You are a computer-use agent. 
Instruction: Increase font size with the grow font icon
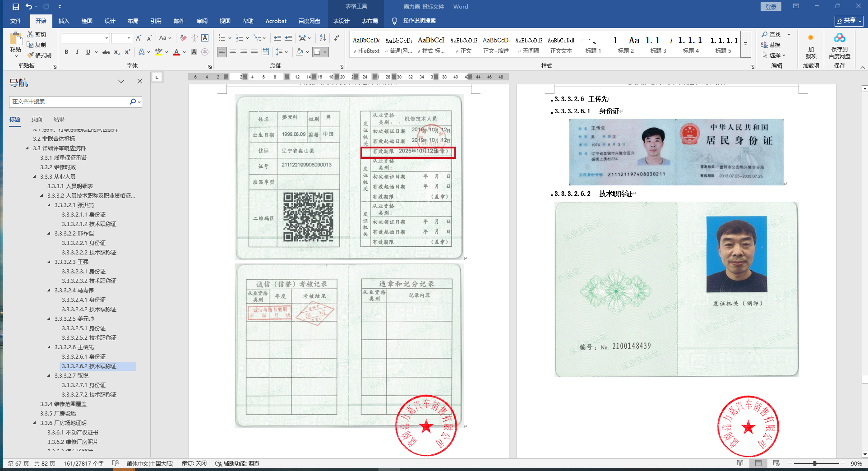coord(139,38)
